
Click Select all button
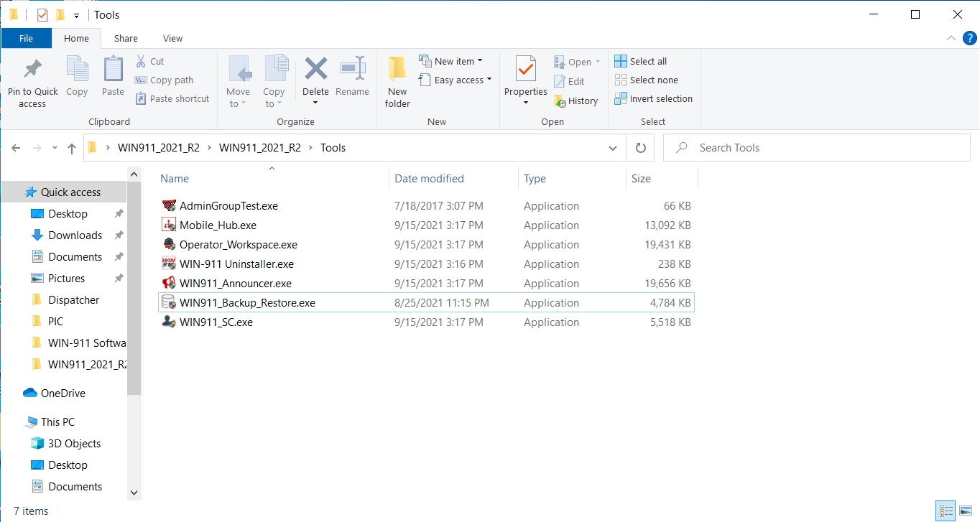[641, 61]
